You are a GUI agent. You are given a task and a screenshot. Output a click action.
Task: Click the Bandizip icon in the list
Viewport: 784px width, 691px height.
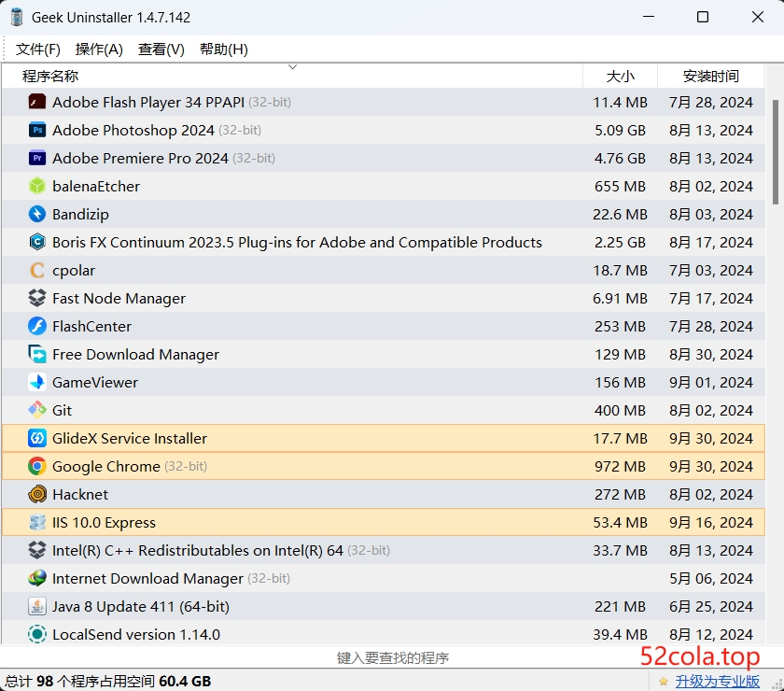(37, 214)
